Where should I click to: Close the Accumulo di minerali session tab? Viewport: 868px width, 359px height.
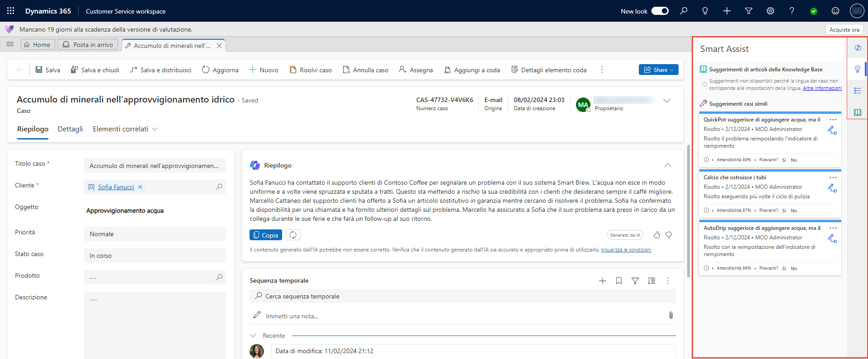point(219,46)
